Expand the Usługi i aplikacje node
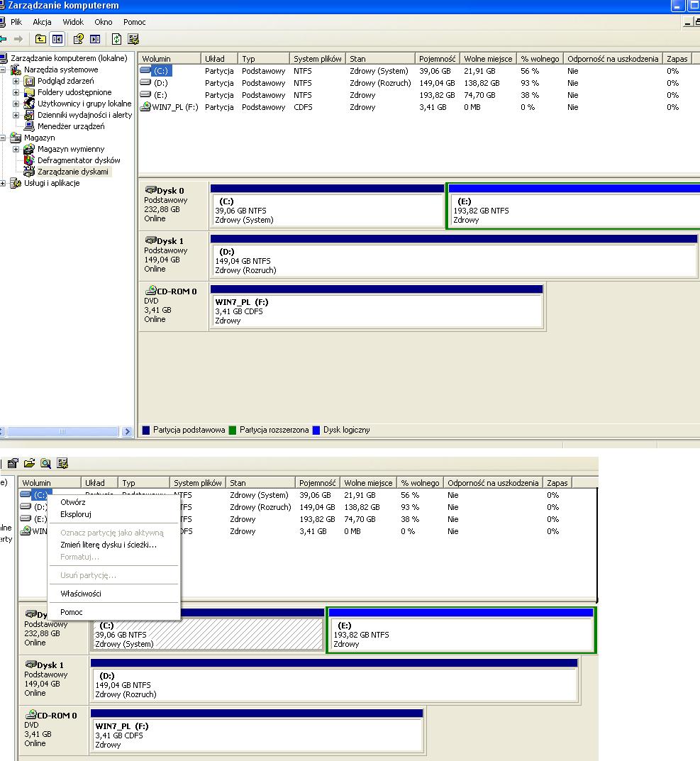Screen dimensions: 700x761 3,183
